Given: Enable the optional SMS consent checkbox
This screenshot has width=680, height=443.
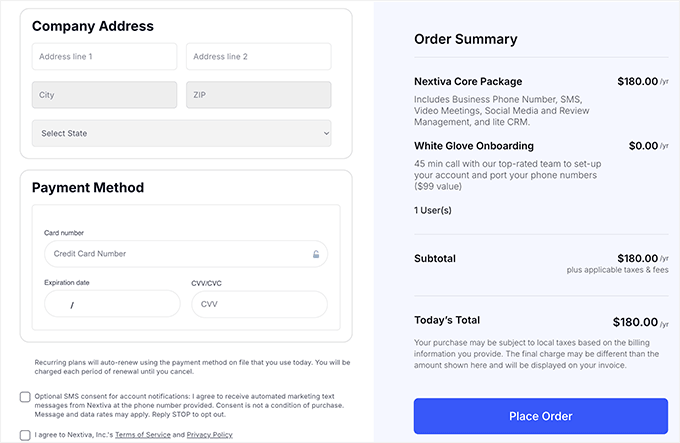Looking at the screenshot, I should point(25,397).
